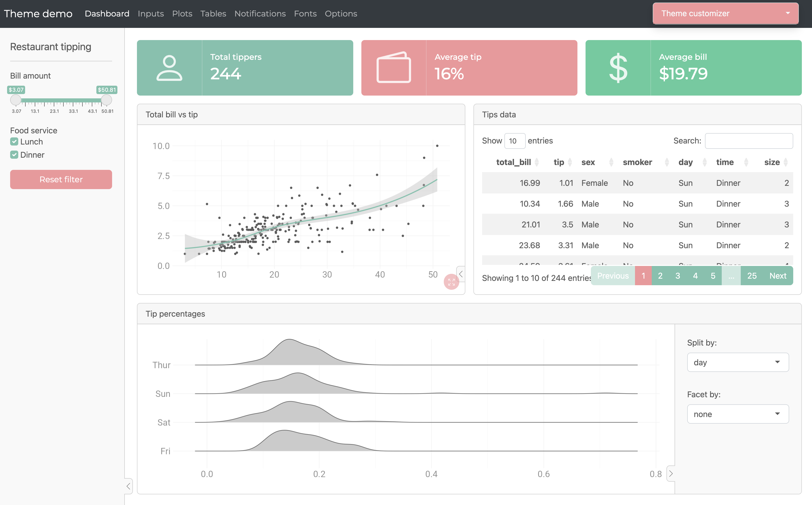Open the Theme customizer dropdown
This screenshot has width=812, height=505.
pyautogui.click(x=725, y=13)
